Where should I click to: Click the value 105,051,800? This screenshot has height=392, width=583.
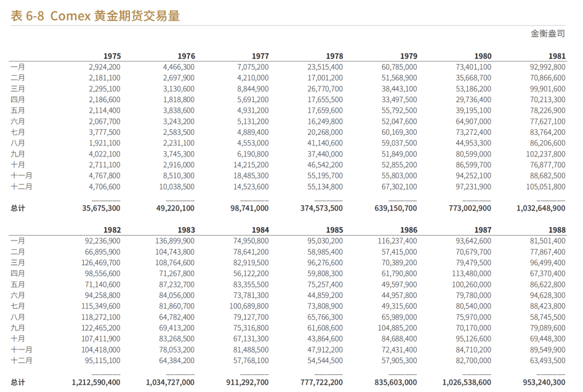(x=545, y=186)
